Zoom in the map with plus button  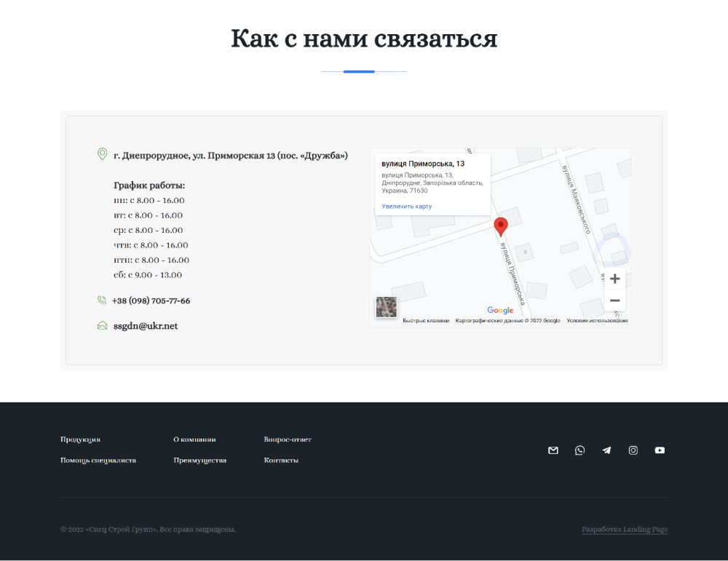(614, 279)
